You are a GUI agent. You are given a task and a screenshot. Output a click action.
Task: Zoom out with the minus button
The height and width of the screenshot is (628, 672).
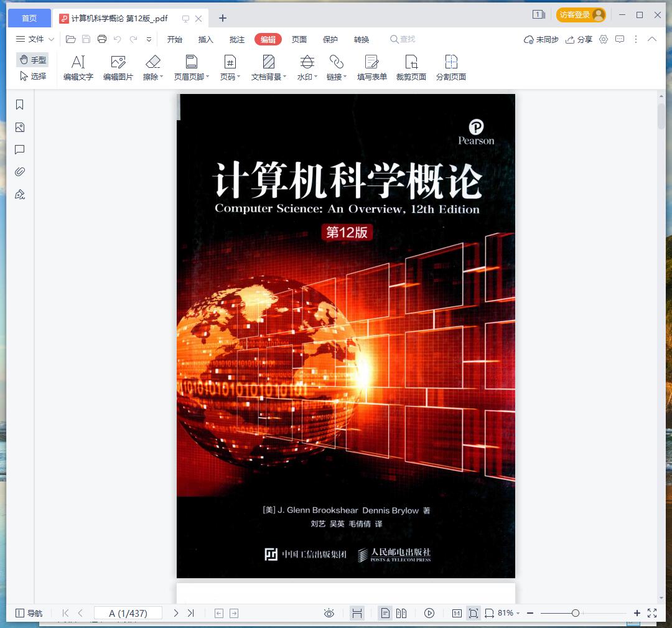click(x=530, y=614)
